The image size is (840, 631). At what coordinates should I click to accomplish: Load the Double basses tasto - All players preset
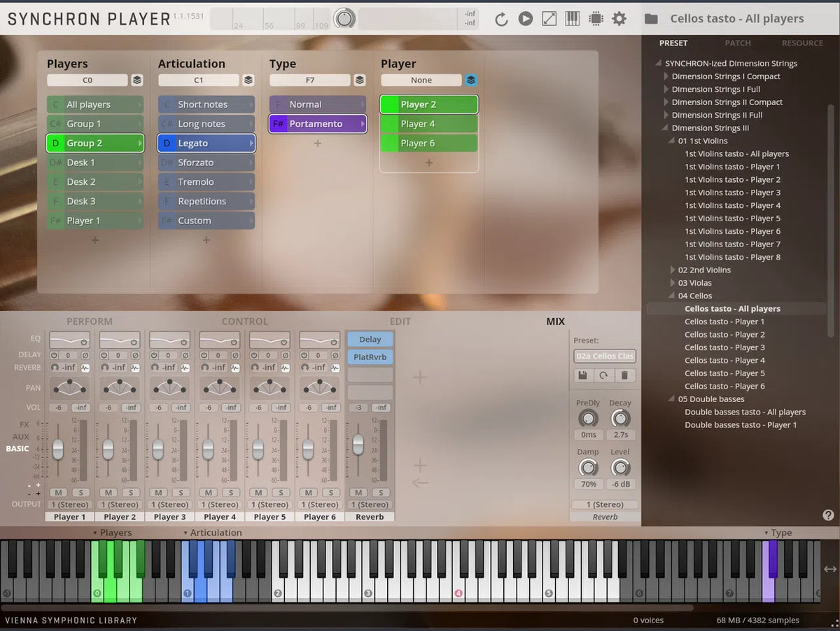click(745, 412)
